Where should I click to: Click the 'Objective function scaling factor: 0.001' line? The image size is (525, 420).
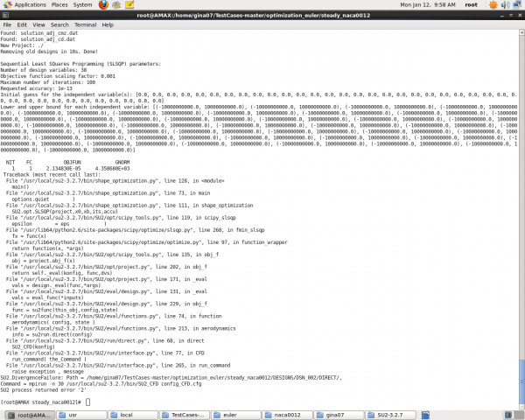pyautogui.click(x=58, y=76)
